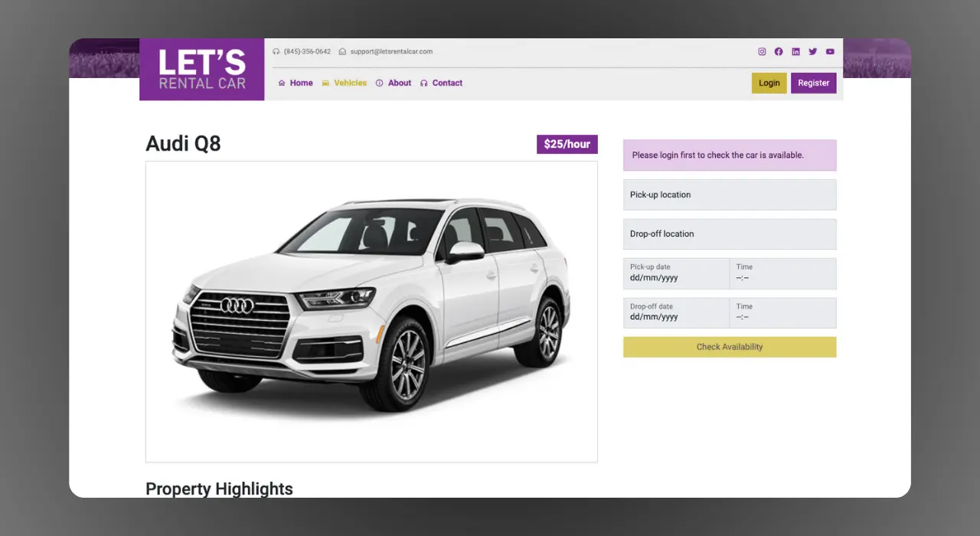Select the Pick-up date field

coord(676,273)
